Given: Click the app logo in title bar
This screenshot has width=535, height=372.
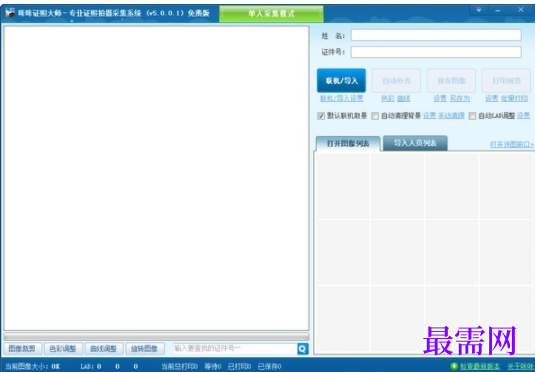Looking at the screenshot, I should coord(10,13).
